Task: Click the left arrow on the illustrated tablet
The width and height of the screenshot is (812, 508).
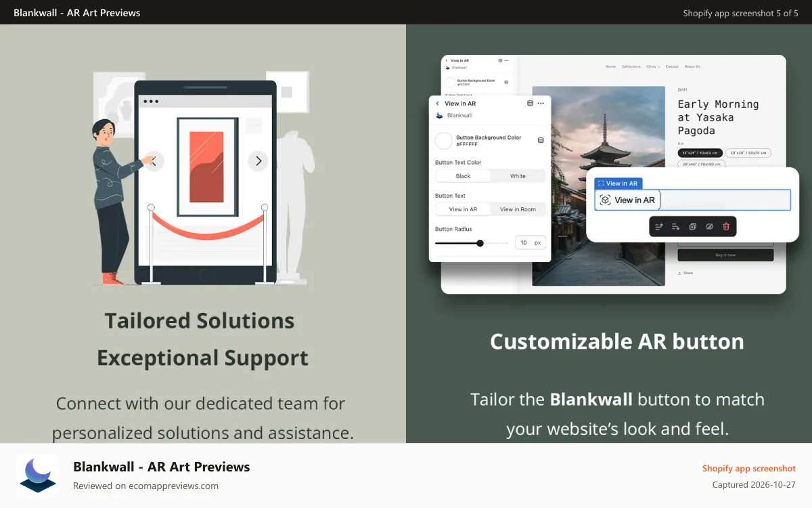Action: 154,161
